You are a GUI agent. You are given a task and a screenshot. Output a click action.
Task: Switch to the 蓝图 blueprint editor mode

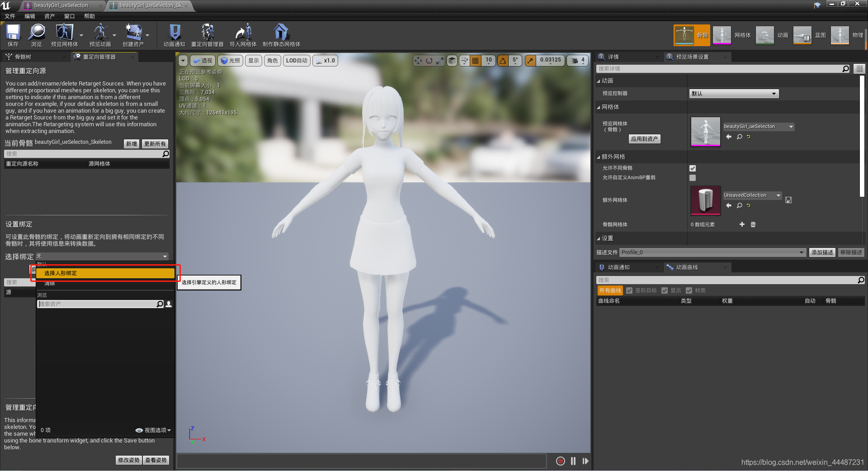[810, 35]
